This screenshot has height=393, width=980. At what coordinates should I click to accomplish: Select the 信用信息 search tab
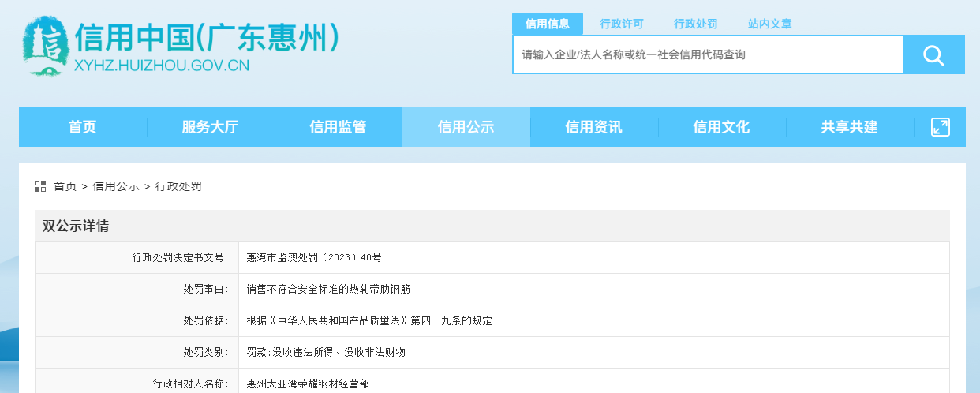click(x=548, y=24)
